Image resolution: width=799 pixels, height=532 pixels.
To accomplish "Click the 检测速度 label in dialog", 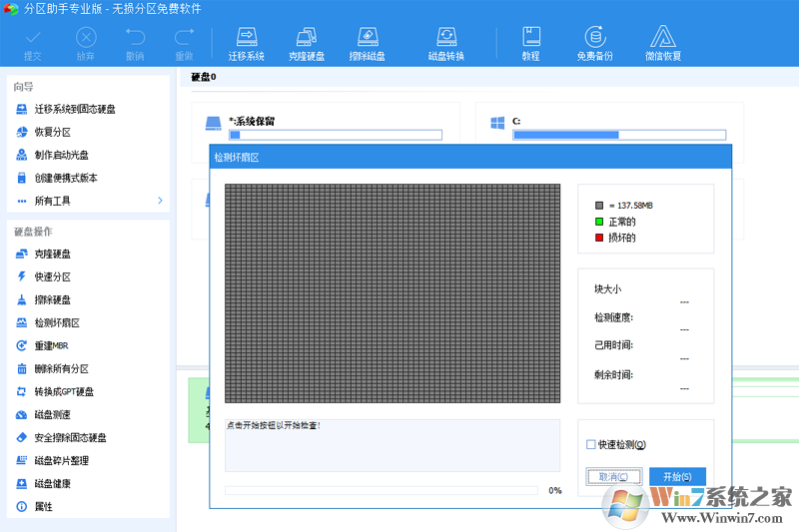I will pyautogui.click(x=613, y=317).
